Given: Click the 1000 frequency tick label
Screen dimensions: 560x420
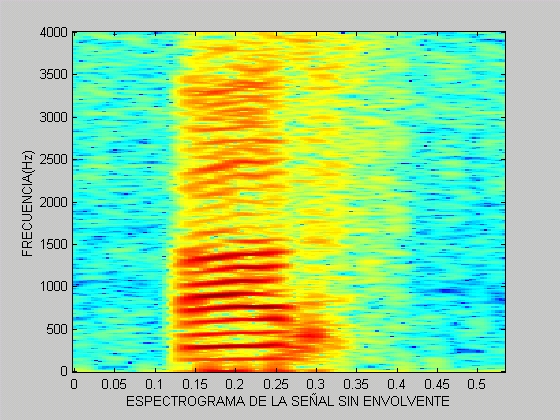Looking at the screenshot, I should [x=54, y=286].
